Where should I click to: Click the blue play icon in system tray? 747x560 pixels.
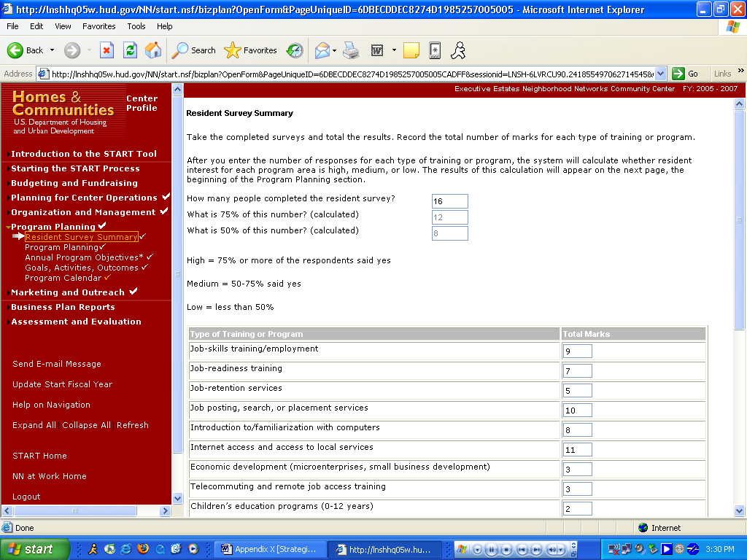(x=667, y=549)
